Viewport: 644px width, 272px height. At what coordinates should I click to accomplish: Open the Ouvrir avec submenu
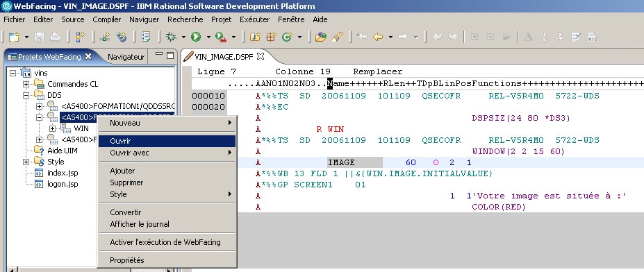click(167, 153)
